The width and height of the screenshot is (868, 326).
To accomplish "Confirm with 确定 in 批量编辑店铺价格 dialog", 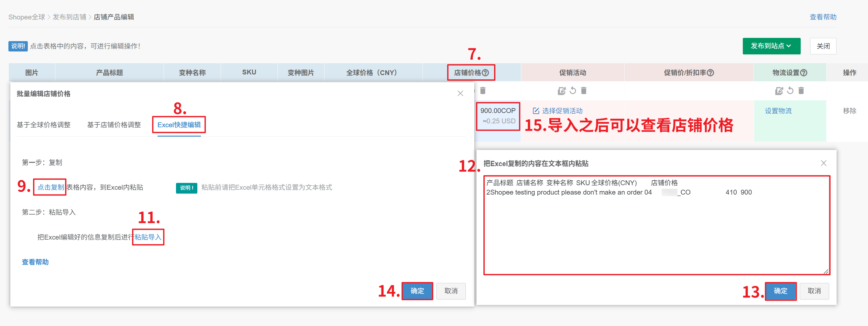I will [417, 291].
